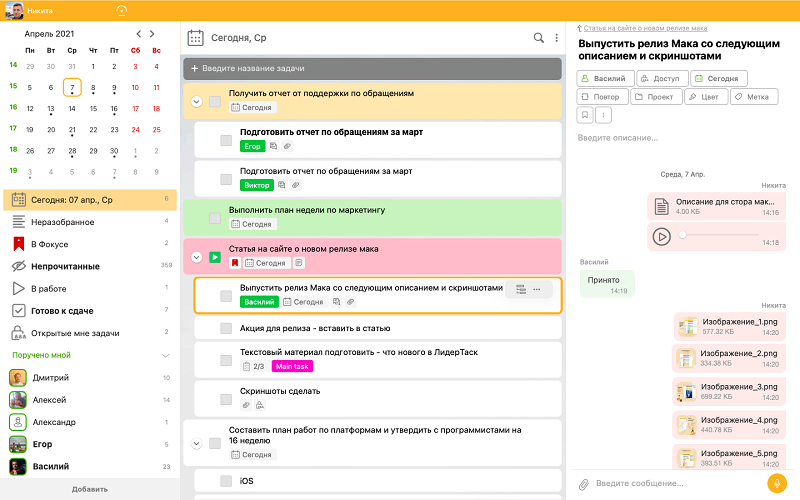Viewport: 800px width, 500px height.
Task: Open the Цвет color picker button
Action: pyautogui.click(x=706, y=97)
